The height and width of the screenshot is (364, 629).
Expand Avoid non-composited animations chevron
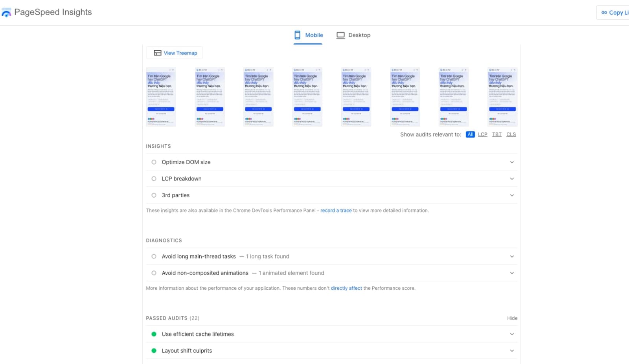(x=512, y=273)
